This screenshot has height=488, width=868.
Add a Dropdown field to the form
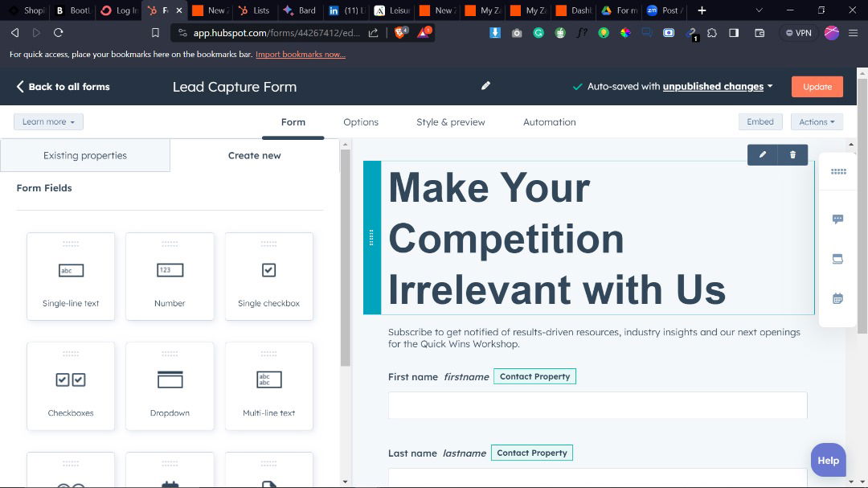[170, 385]
